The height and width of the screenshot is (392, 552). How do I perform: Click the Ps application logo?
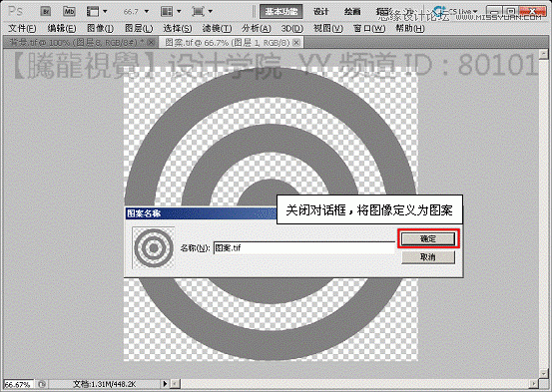pyautogui.click(x=15, y=12)
